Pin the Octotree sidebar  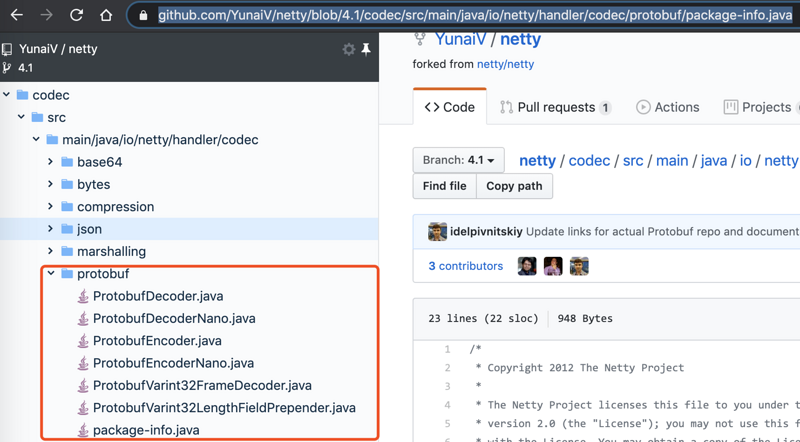366,49
